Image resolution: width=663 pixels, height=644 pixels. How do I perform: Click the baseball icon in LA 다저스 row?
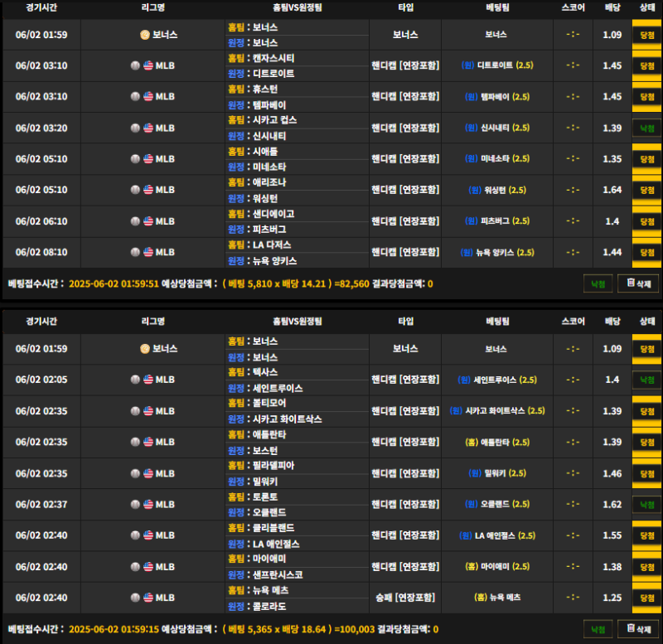pyautogui.click(x=135, y=252)
